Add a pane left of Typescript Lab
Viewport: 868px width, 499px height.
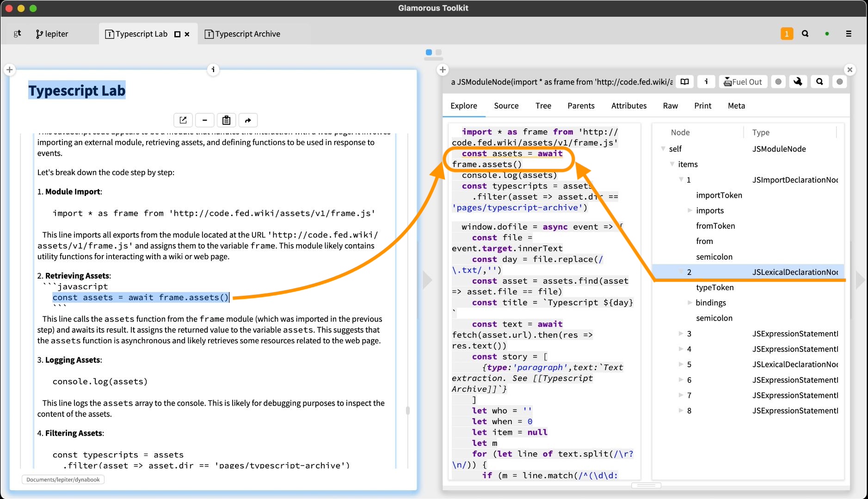9,70
